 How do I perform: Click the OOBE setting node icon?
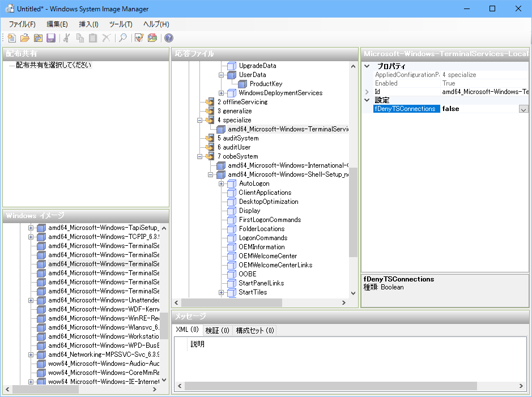pyautogui.click(x=232, y=274)
